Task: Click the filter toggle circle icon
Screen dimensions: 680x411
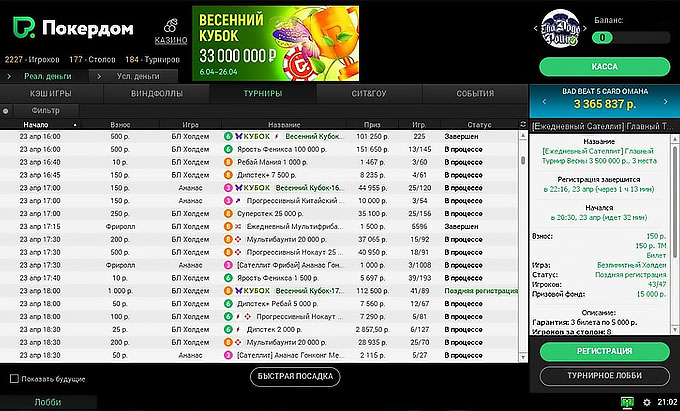Action: [x=6, y=111]
